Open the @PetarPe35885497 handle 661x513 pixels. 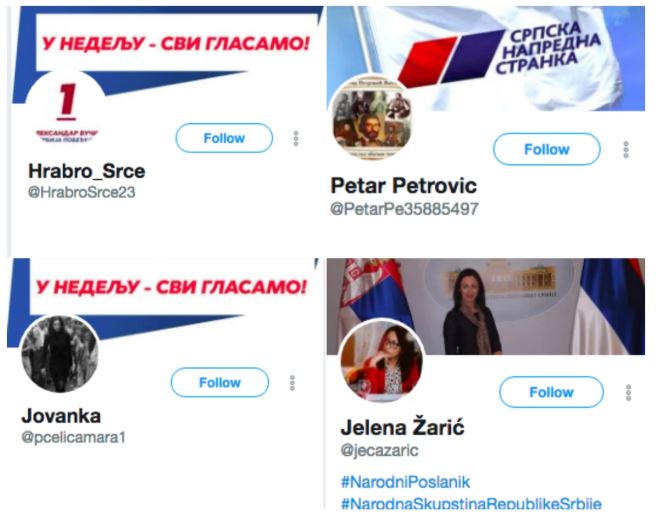click(x=404, y=209)
